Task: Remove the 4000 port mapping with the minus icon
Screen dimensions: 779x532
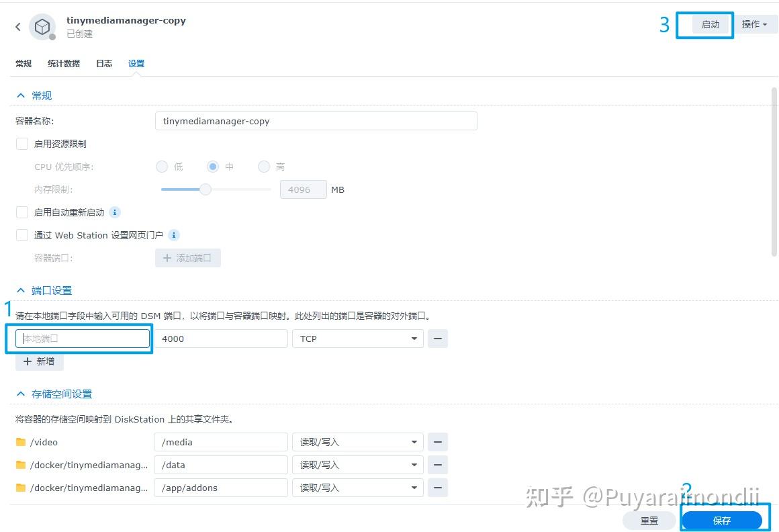Action: pyautogui.click(x=438, y=339)
